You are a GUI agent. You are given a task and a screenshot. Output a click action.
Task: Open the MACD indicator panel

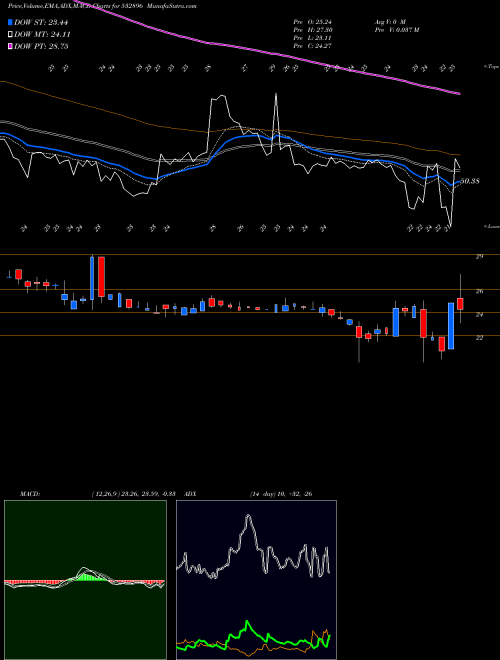(85, 580)
